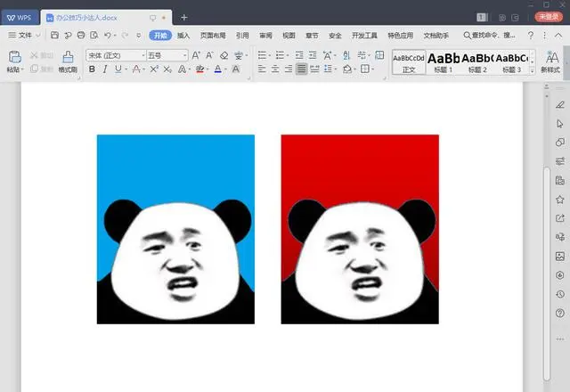Apply subscript X₂ formatting
The height and width of the screenshot is (392, 570).
point(167,69)
